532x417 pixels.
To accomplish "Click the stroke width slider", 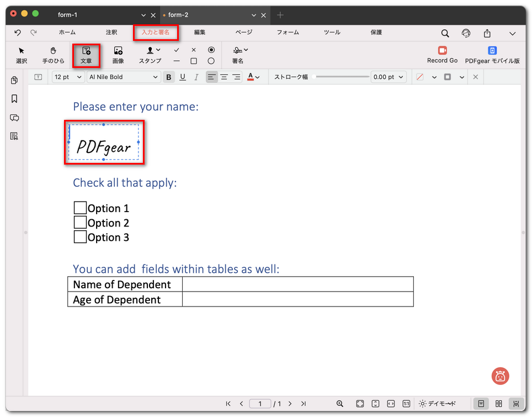I will point(341,77).
